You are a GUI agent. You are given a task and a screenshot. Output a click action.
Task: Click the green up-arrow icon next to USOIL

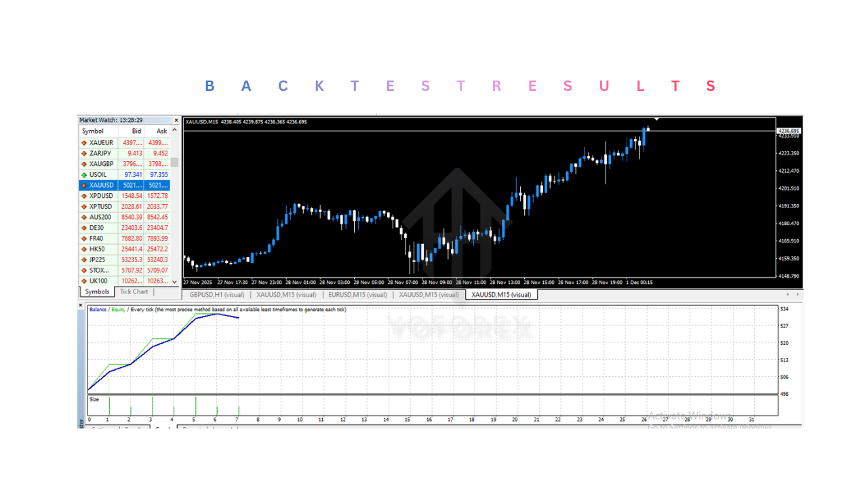[x=85, y=174]
